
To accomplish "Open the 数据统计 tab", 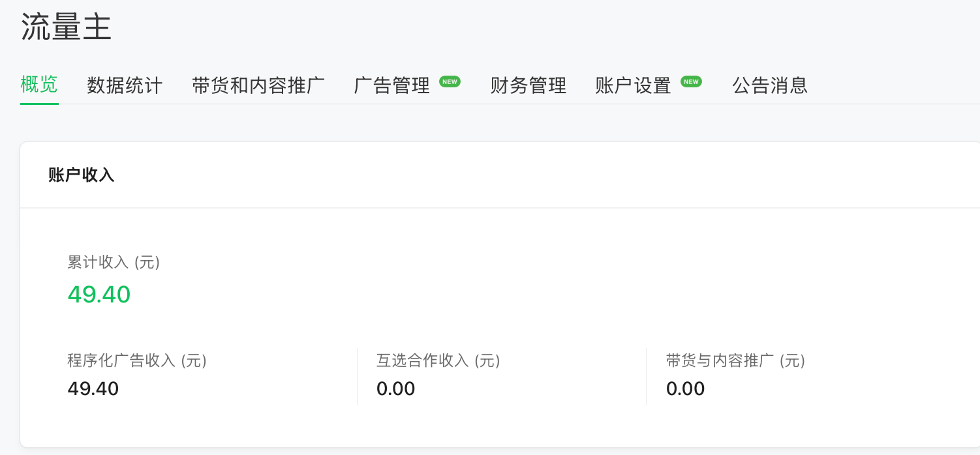I will 125,85.
